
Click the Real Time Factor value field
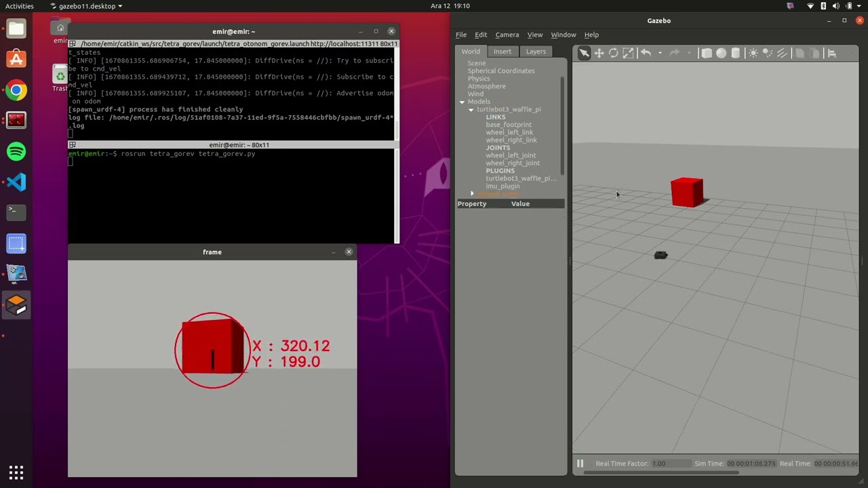671,464
